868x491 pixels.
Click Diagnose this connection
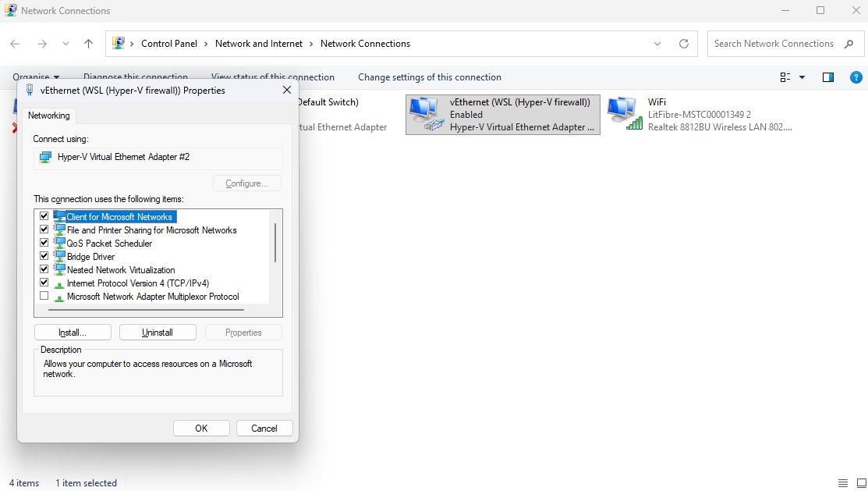(136, 77)
